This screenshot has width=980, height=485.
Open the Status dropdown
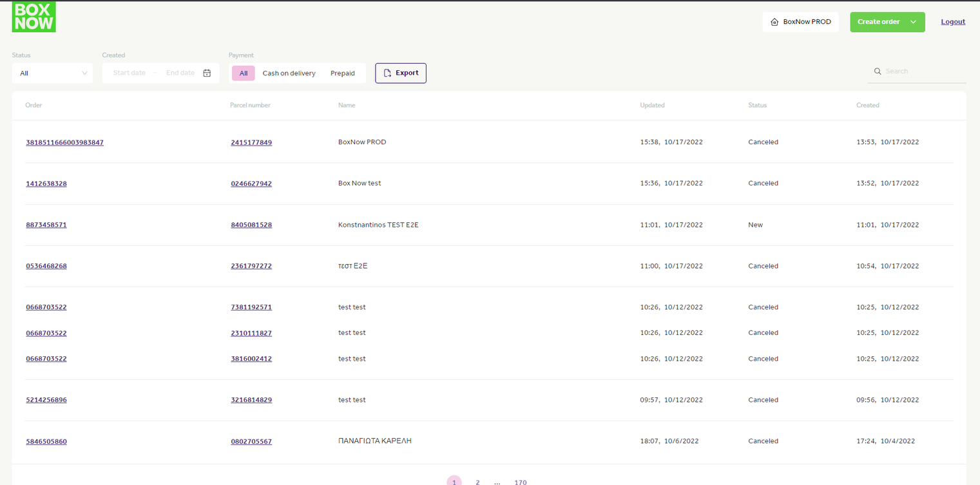coord(52,73)
